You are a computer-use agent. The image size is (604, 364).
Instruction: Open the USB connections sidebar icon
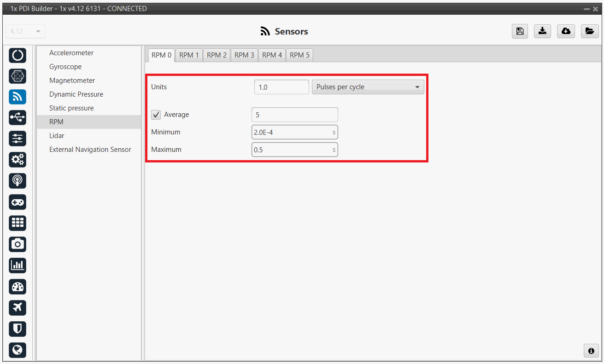(18, 118)
